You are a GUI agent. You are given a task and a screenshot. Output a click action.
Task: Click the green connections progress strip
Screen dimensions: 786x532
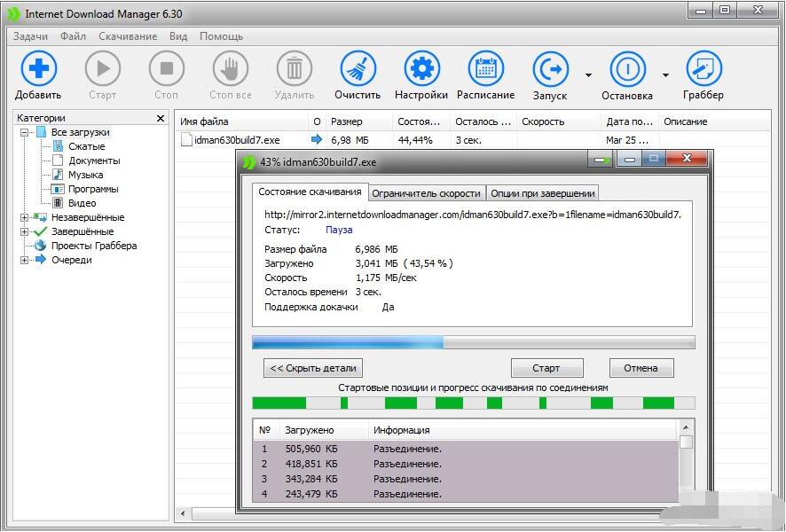pyautogui.click(x=473, y=403)
